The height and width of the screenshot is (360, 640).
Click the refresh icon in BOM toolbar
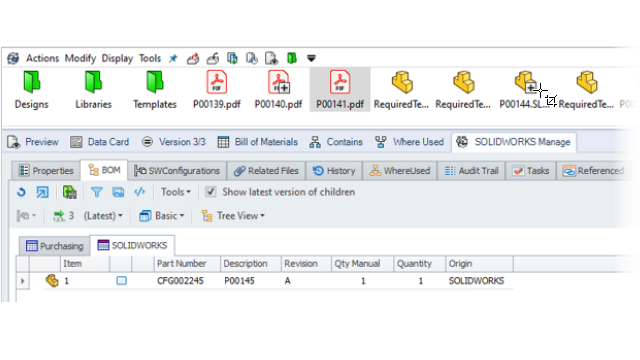[x=21, y=192]
